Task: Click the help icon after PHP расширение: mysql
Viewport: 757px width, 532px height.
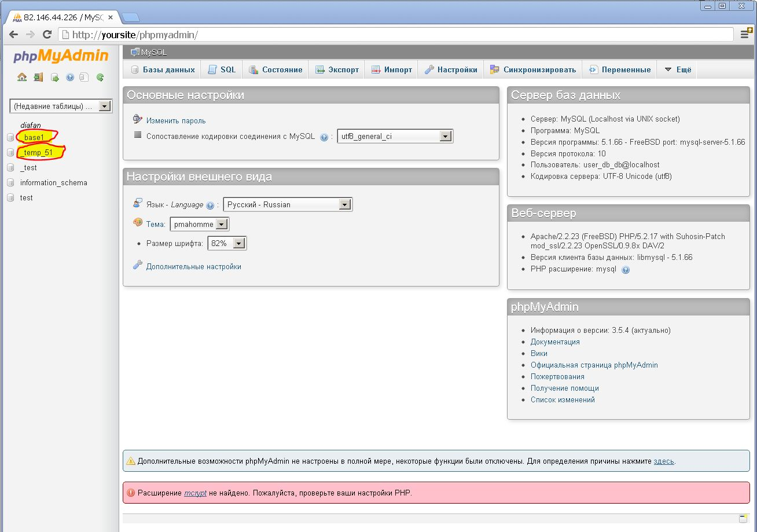Action: 626,270
